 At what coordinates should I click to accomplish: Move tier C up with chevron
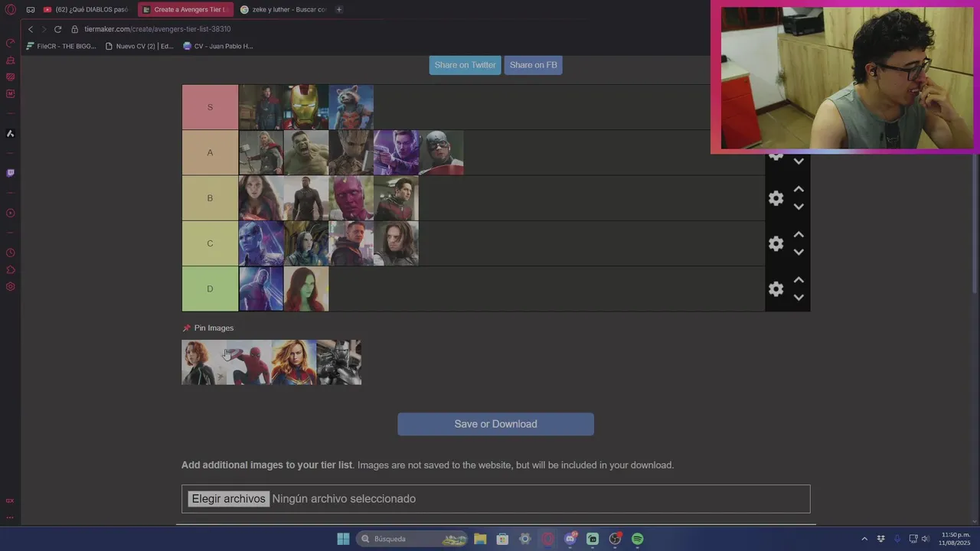(x=799, y=234)
